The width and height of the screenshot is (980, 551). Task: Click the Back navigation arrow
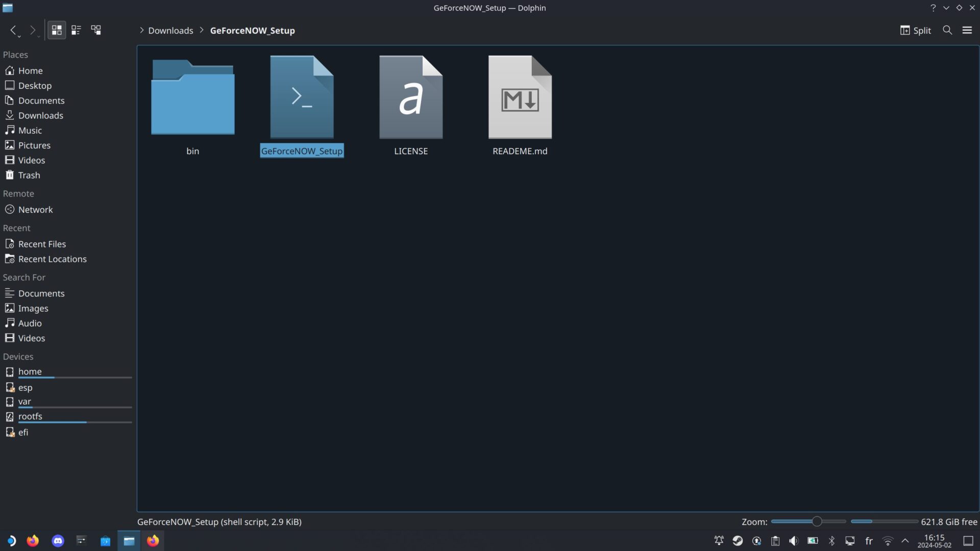(x=13, y=30)
